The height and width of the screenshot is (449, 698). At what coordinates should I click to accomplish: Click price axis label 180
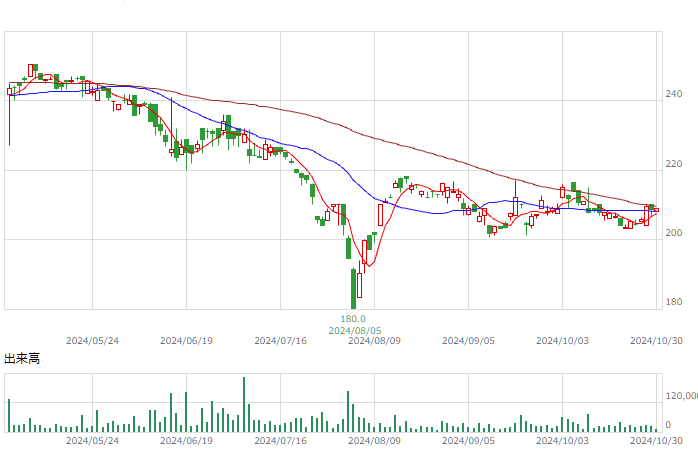click(674, 302)
